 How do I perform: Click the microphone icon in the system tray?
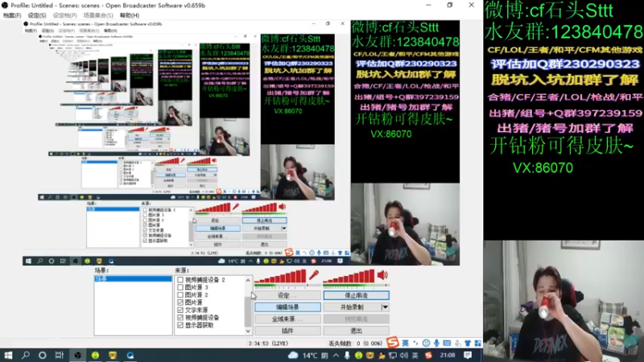[348, 355]
